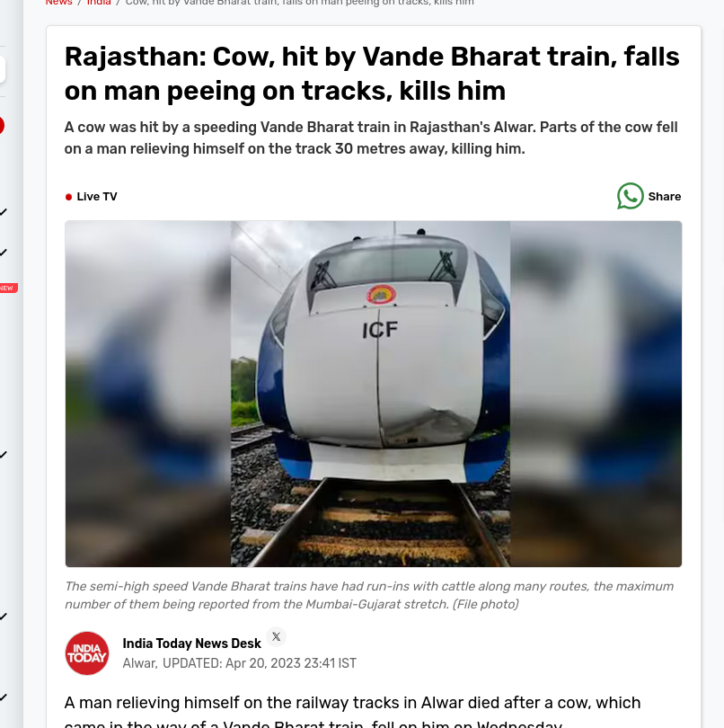This screenshot has width=724, height=728.
Task: Go to India in the breadcrumb
Action: pos(99,3)
